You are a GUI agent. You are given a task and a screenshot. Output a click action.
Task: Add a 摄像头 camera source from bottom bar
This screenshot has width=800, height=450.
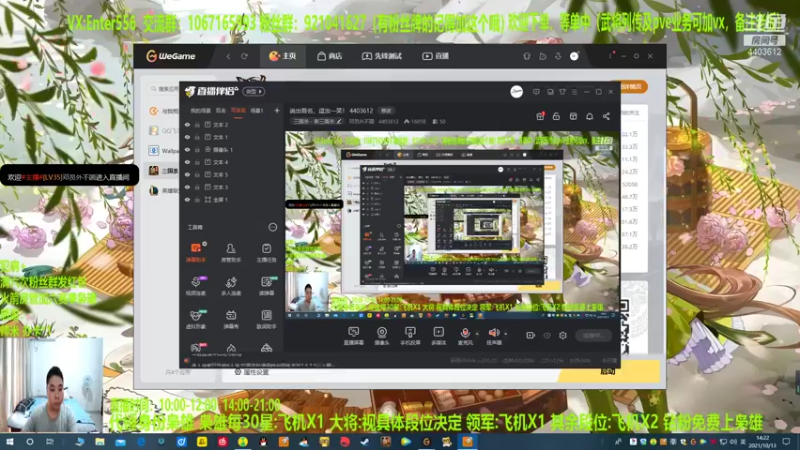pos(382,336)
